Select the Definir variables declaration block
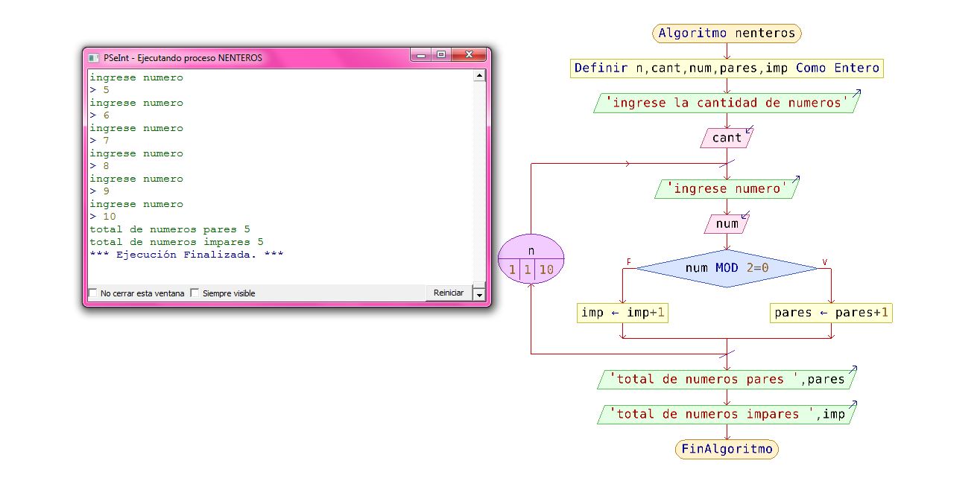The width and height of the screenshot is (980, 478). 726,68
